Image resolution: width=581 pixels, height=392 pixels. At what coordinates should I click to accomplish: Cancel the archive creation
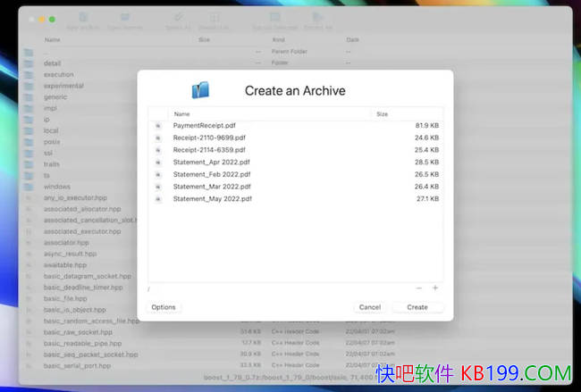click(x=369, y=307)
